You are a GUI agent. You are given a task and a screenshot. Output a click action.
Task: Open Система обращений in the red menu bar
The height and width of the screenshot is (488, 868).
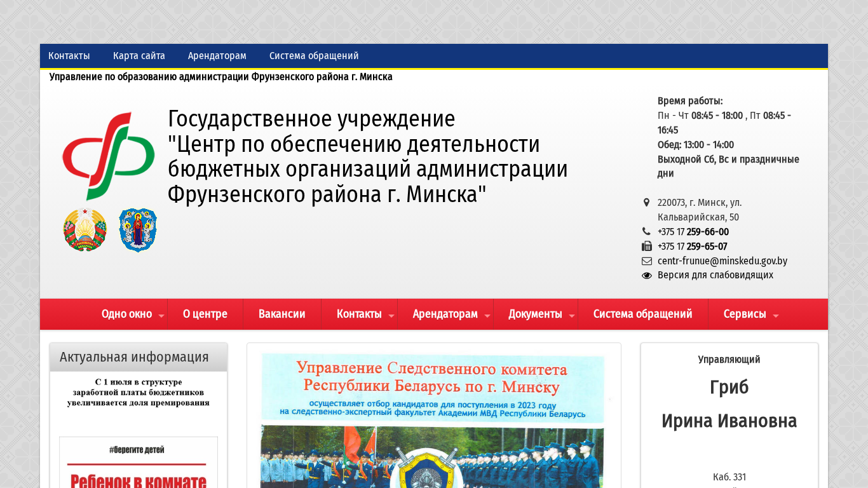tap(643, 314)
